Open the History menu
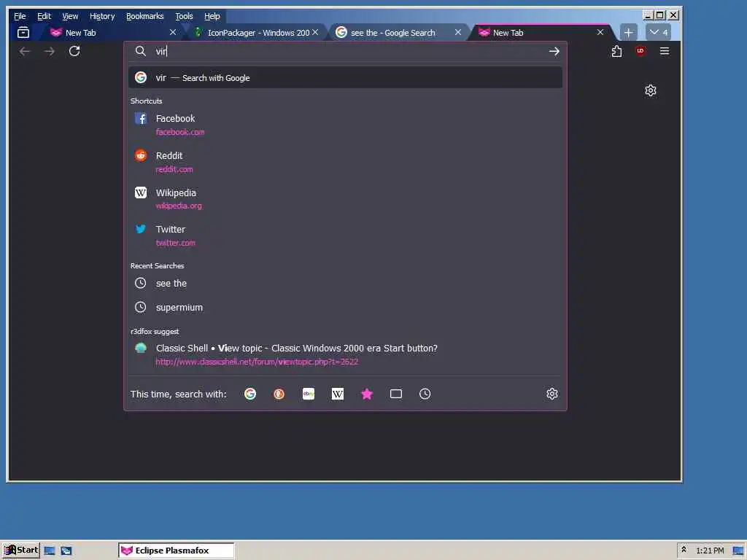Viewport: 747px width, 560px height. 102,16
